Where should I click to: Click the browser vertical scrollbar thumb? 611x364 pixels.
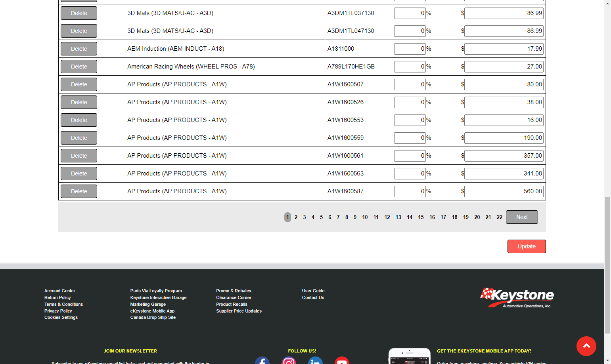click(x=607, y=265)
